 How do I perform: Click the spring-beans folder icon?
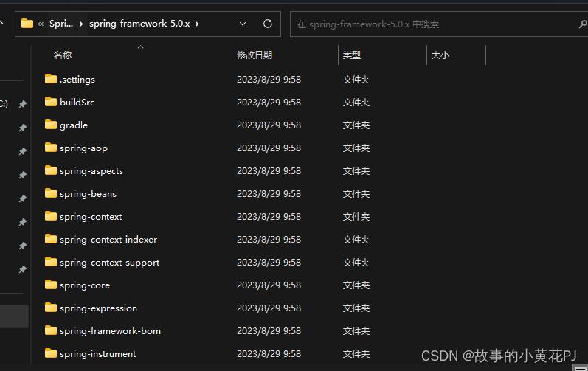tap(51, 193)
